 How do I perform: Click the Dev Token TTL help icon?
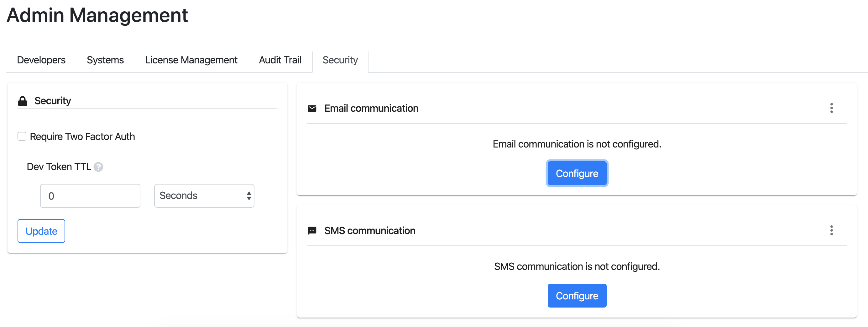coord(98,167)
